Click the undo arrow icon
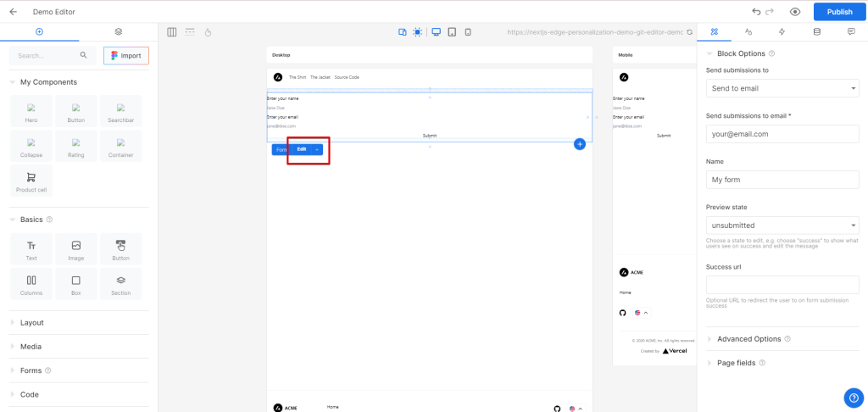 point(756,12)
